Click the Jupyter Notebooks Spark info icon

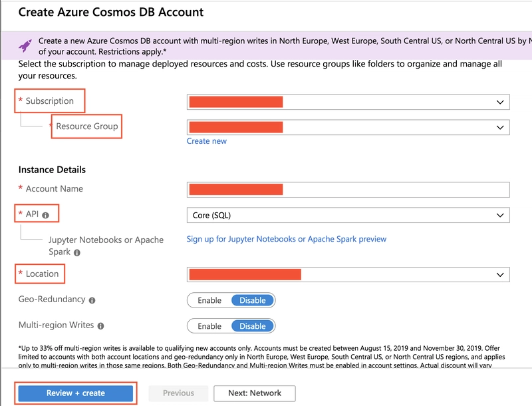77,253
